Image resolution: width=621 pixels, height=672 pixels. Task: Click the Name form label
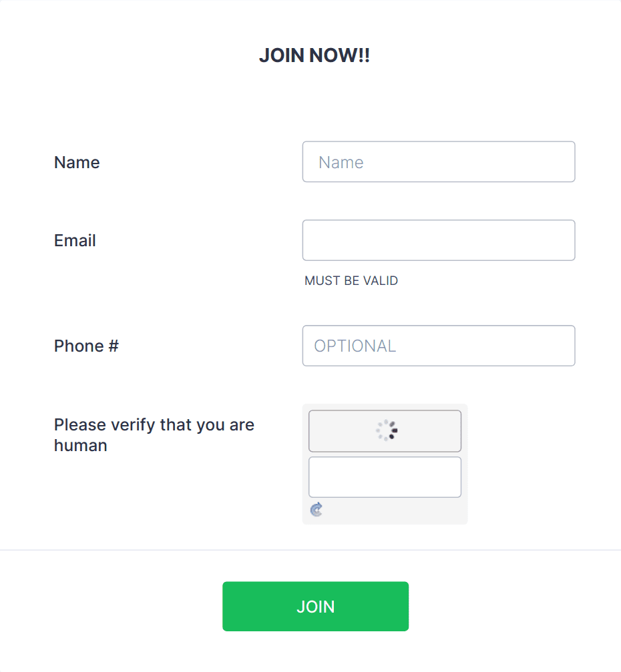tap(76, 162)
